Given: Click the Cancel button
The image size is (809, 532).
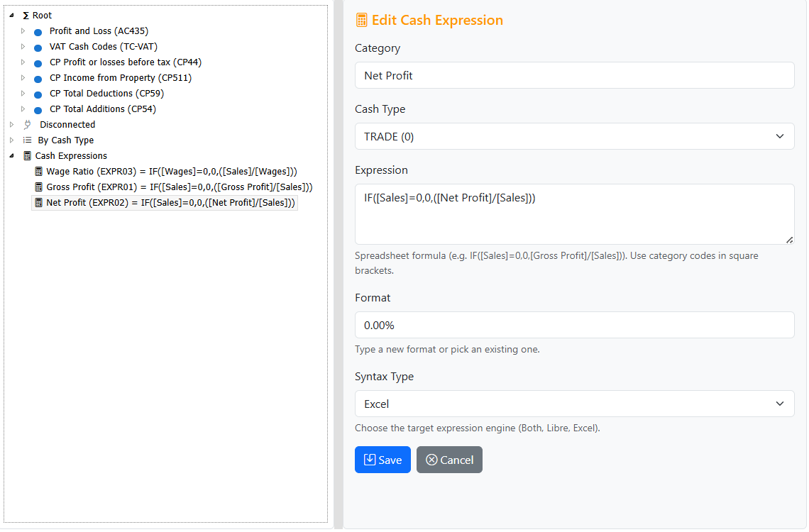Looking at the screenshot, I should 449,460.
